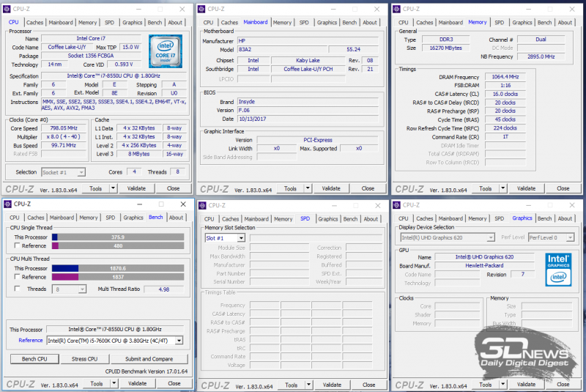The width and height of the screenshot is (586, 392).
Task: Click multi thread Reference bar showing 1837
Action: point(118,277)
